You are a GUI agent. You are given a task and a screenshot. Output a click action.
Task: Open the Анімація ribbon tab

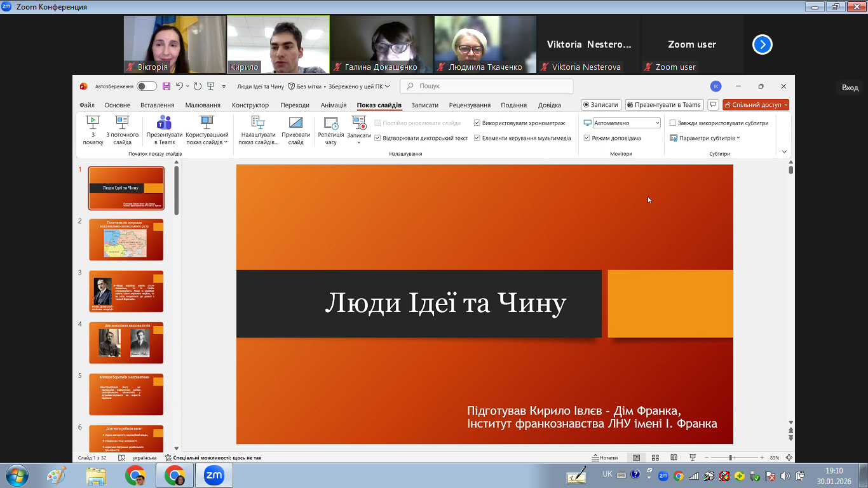click(x=334, y=105)
